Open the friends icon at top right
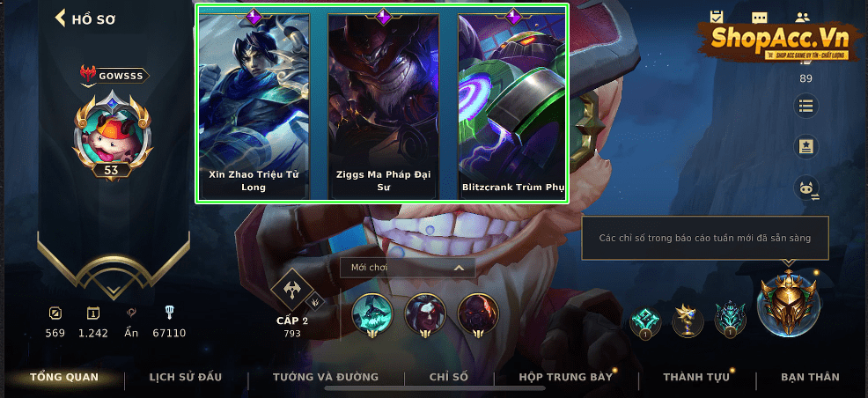Screen dimensions: 868x398 802,17
